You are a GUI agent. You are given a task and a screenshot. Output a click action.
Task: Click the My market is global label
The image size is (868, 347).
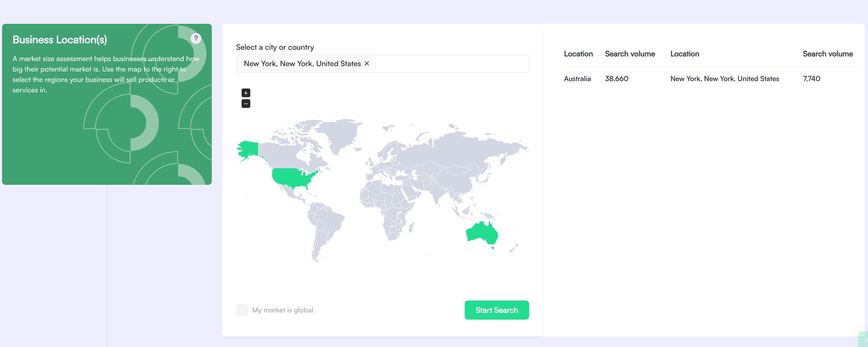(x=283, y=310)
